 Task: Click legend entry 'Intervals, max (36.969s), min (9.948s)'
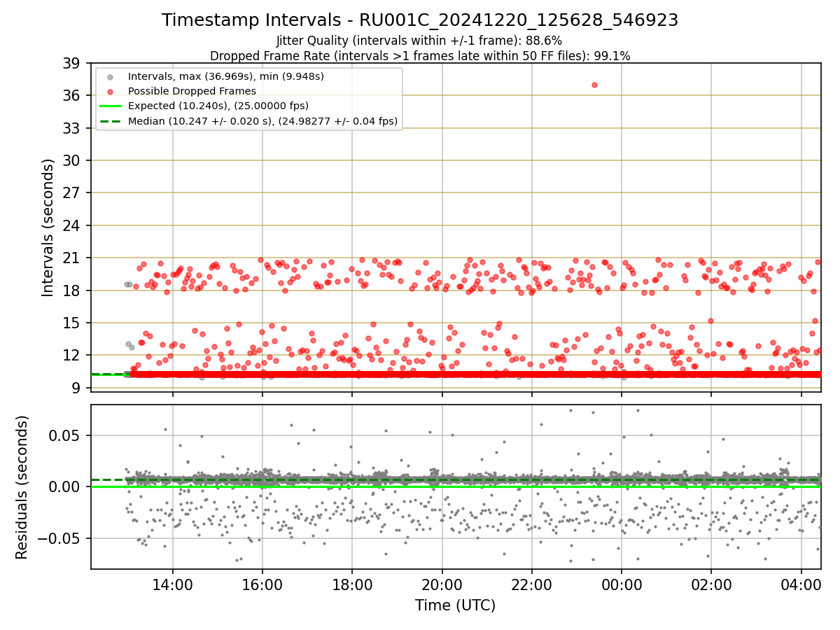point(226,76)
